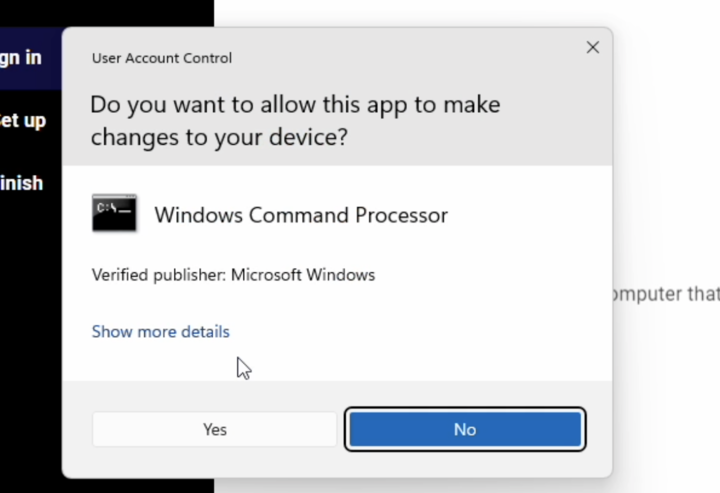Click the "changes to your device?" heading line
Screen dimensions: 720x493
[x=219, y=137]
